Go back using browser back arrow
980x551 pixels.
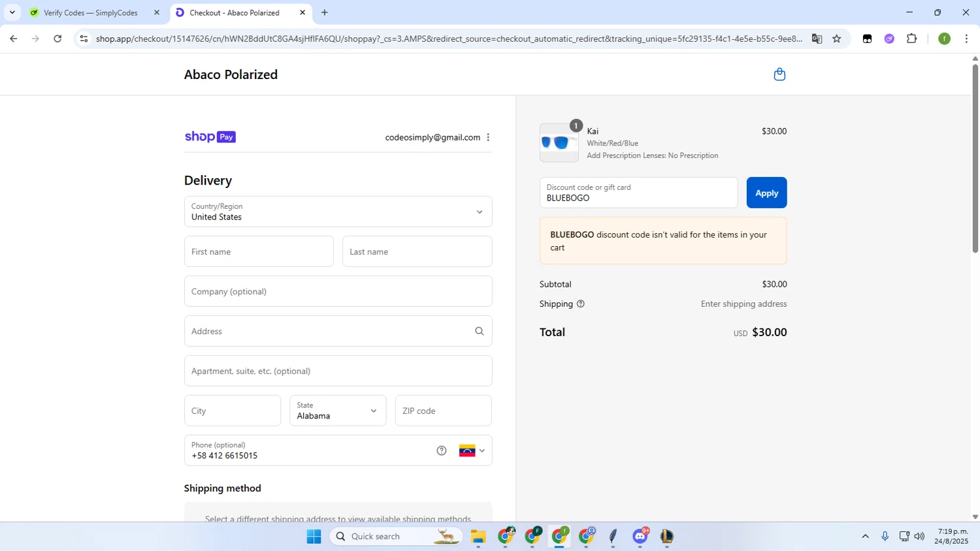[x=13, y=39]
